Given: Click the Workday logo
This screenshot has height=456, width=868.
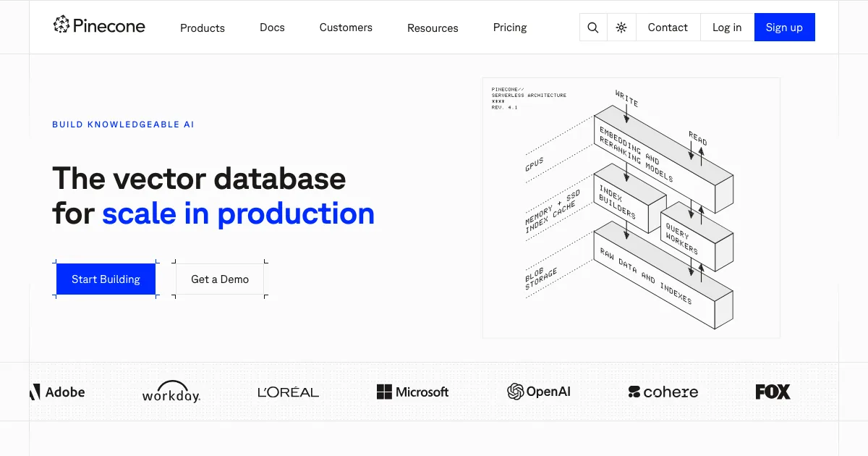Looking at the screenshot, I should [171, 392].
